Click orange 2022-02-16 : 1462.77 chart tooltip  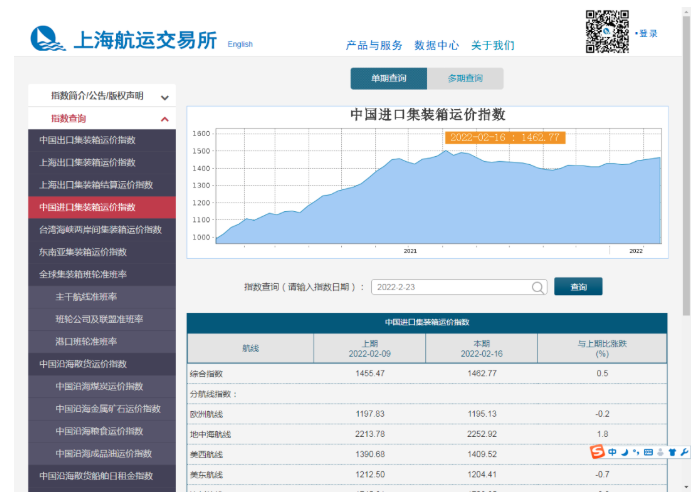pyautogui.click(x=505, y=138)
